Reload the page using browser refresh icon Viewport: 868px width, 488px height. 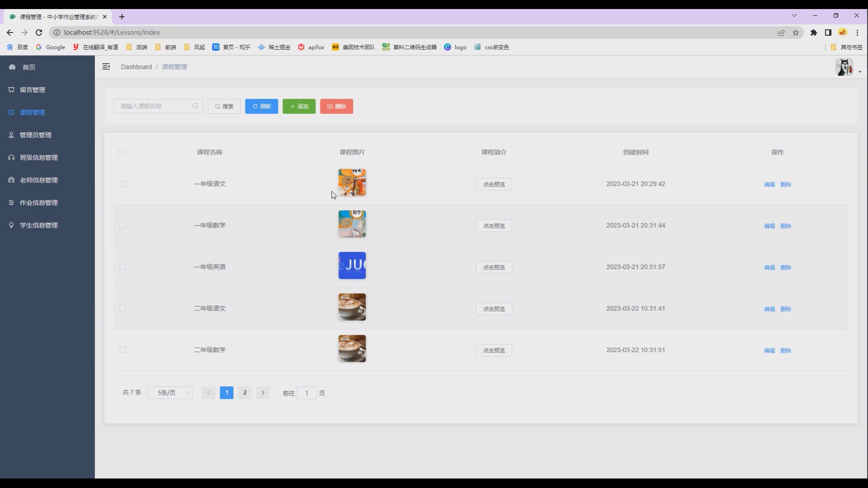(x=39, y=33)
